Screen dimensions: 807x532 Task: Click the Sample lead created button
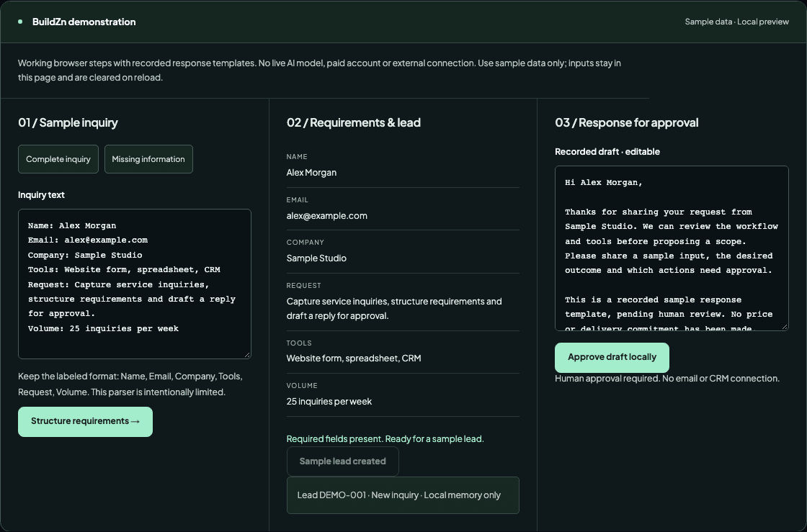point(343,461)
